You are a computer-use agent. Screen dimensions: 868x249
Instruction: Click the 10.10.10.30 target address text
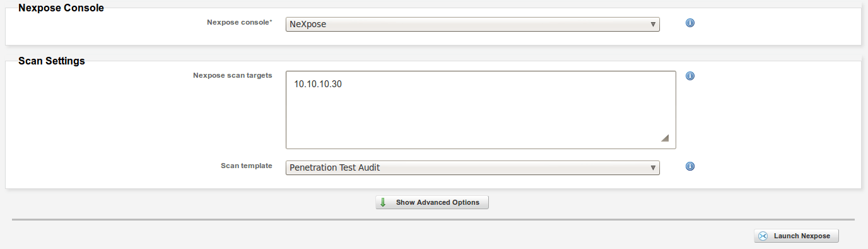click(318, 83)
